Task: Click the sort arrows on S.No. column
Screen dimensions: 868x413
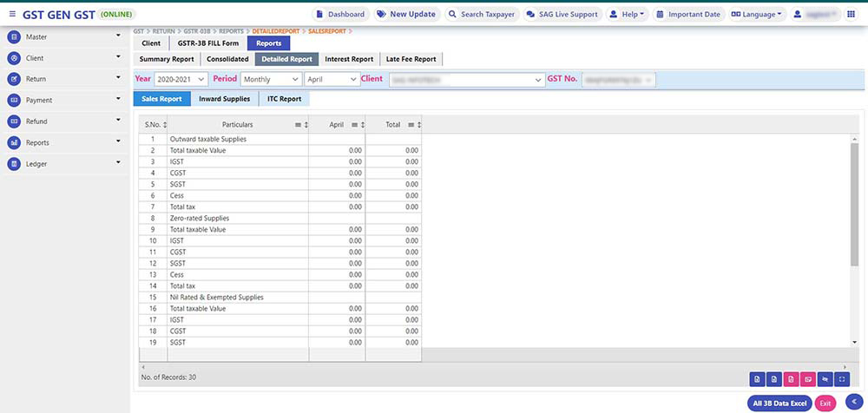Action: click(165, 125)
